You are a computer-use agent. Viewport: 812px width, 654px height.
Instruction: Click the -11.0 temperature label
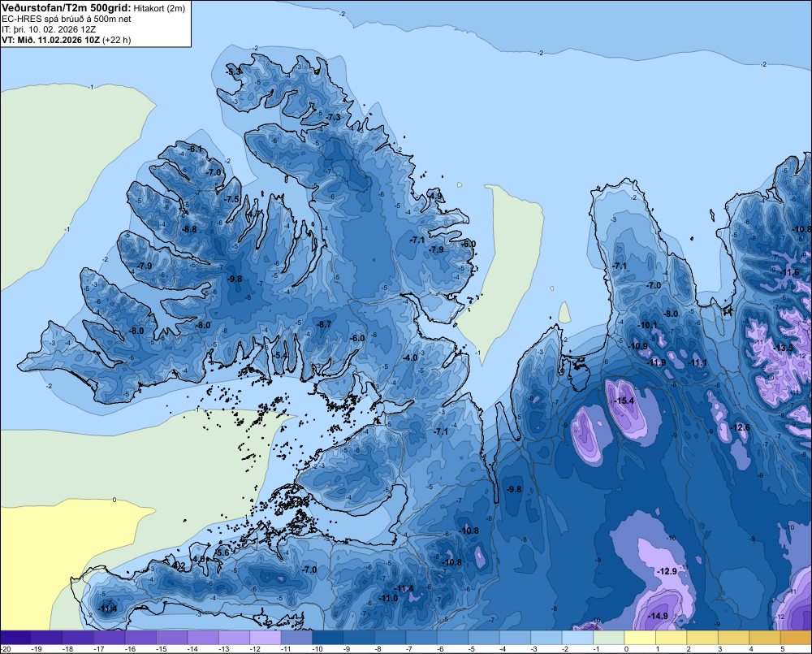[x=388, y=598]
